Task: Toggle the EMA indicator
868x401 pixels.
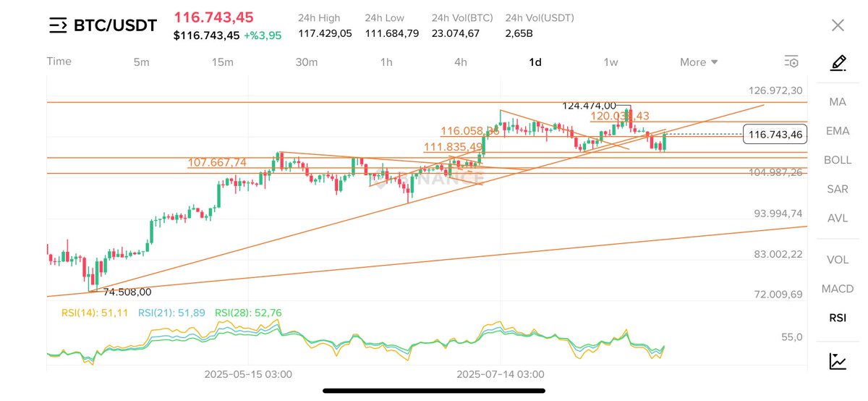Action: [838, 131]
